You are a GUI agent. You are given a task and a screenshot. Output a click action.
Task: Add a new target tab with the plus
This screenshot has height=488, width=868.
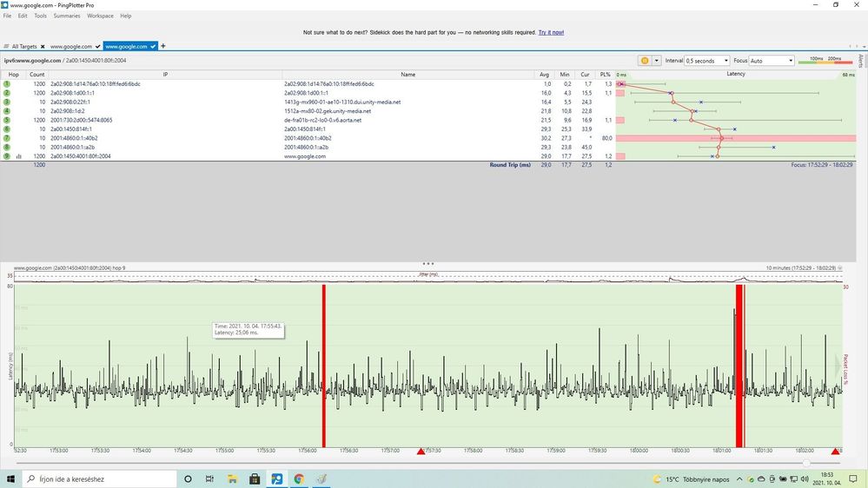[162, 46]
